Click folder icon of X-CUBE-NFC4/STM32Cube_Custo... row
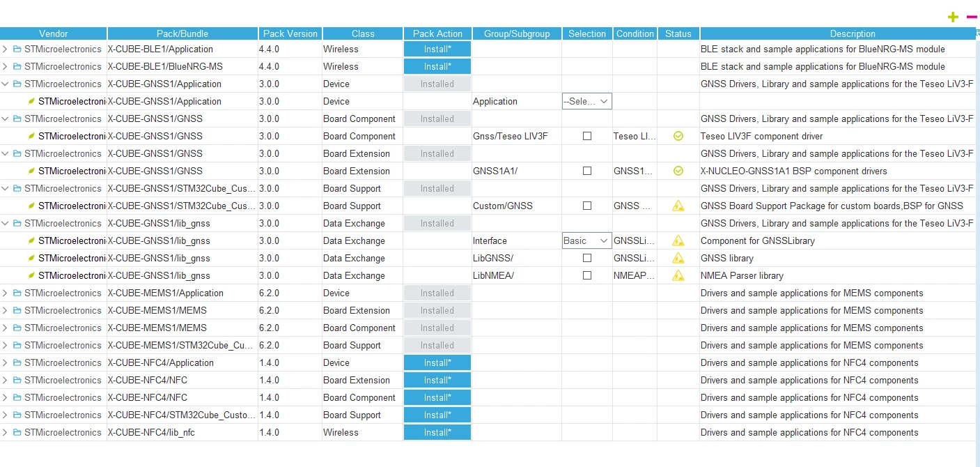The width and height of the screenshot is (980, 467). 17,415
